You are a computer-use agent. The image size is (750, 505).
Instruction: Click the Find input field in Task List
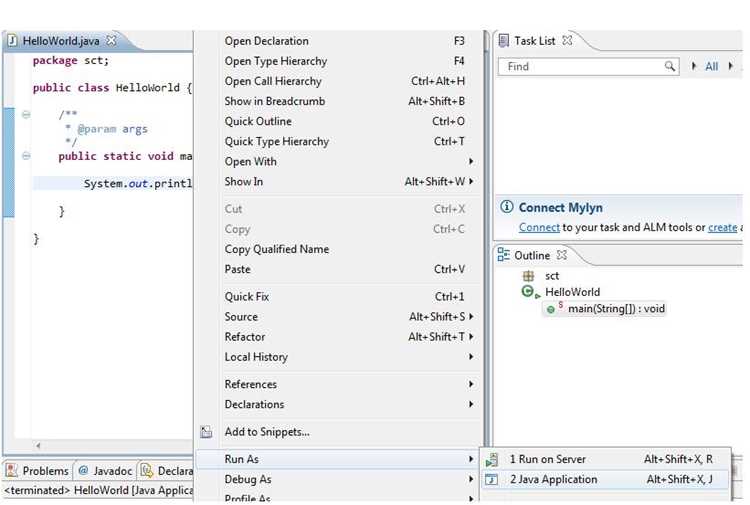pos(581,66)
